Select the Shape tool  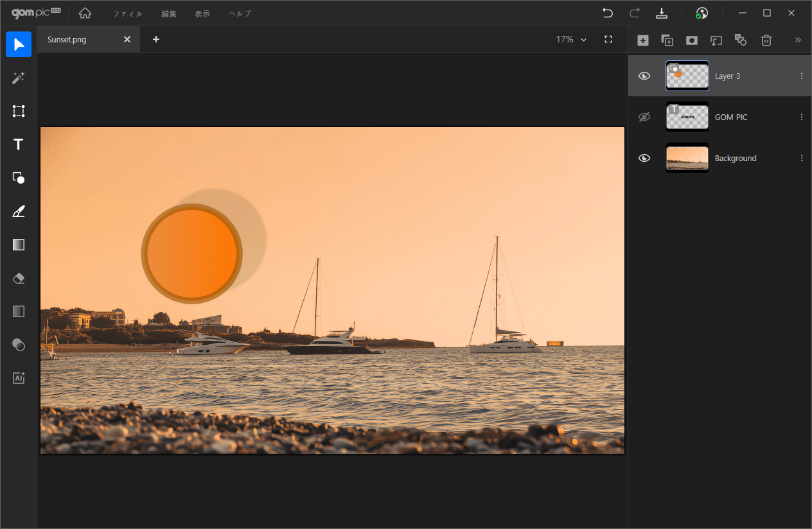pyautogui.click(x=19, y=178)
